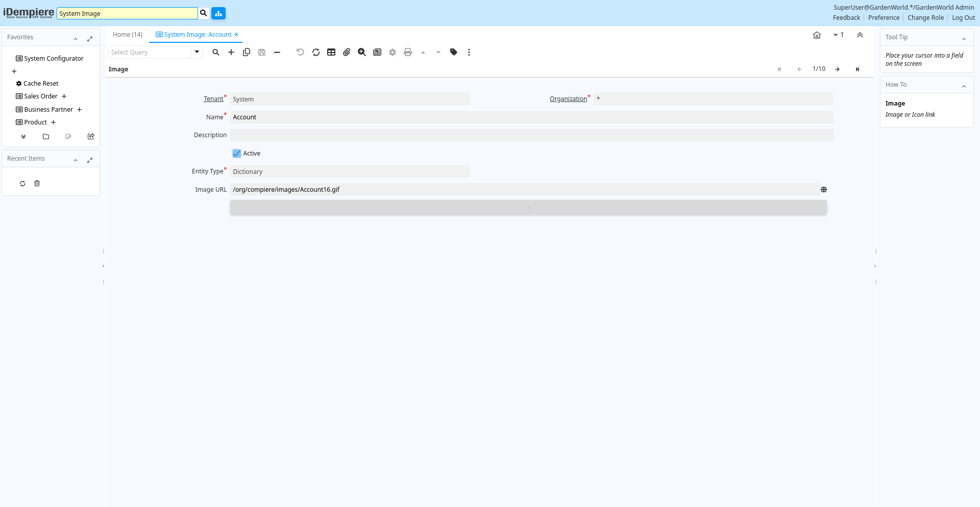
Task: Click the Log Out link
Action: 963,18
